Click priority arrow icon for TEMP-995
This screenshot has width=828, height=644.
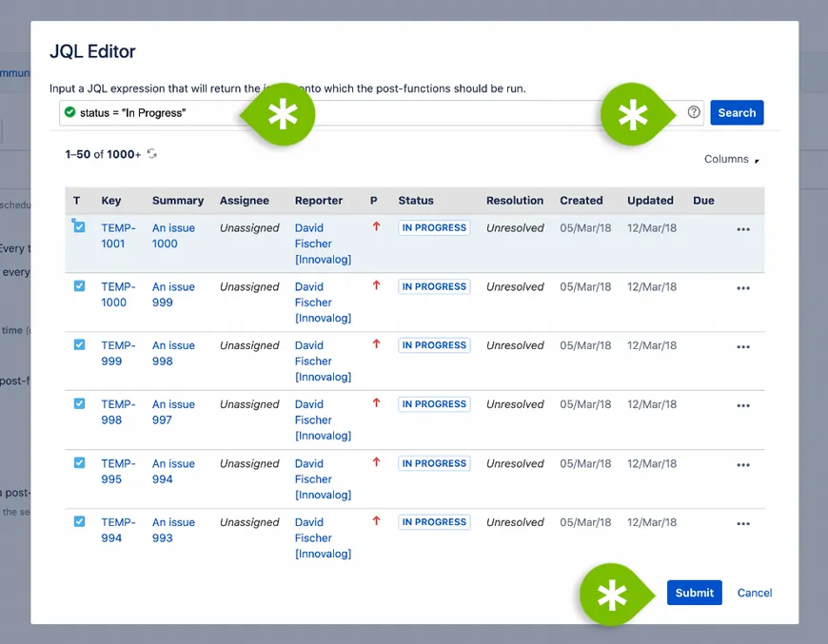376,462
